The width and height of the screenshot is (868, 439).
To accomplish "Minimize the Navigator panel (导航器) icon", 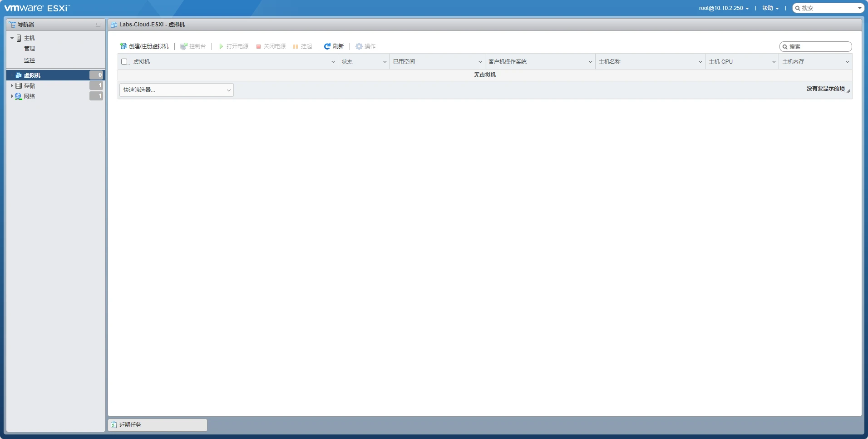I will click(x=98, y=25).
